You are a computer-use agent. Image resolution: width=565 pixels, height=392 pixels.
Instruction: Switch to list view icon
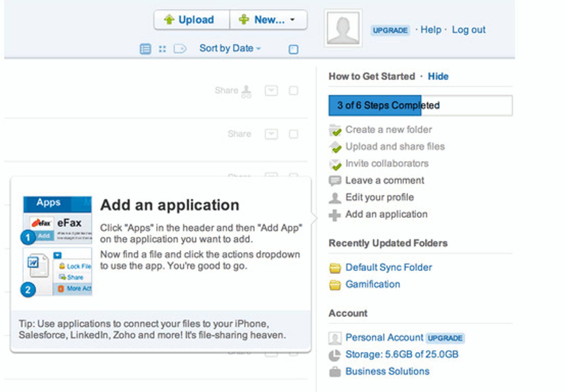tap(145, 49)
